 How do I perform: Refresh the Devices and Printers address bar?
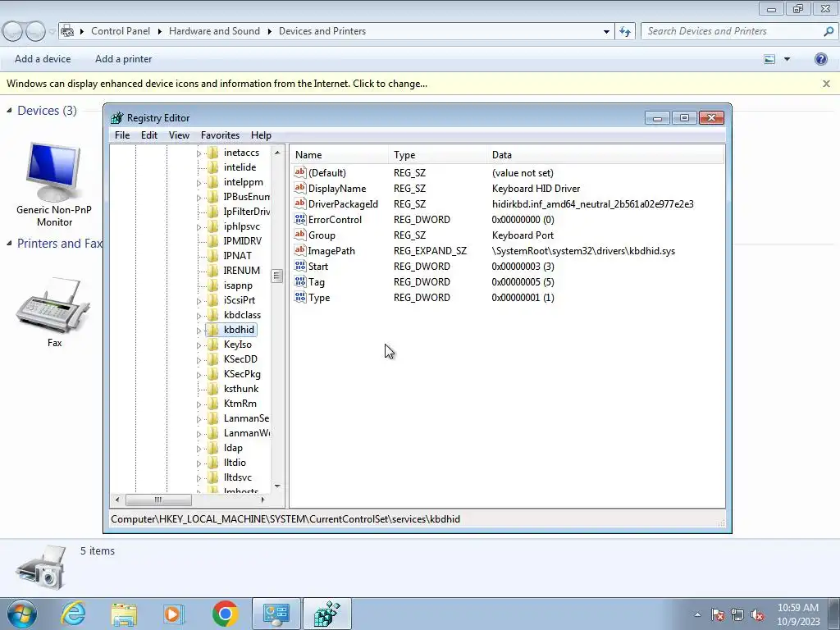[624, 31]
